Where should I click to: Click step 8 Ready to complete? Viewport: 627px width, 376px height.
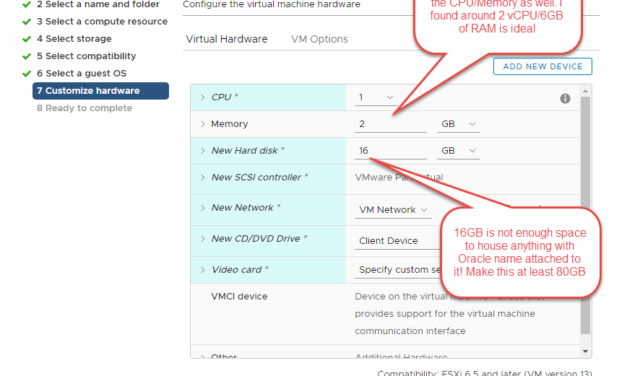pos(84,108)
